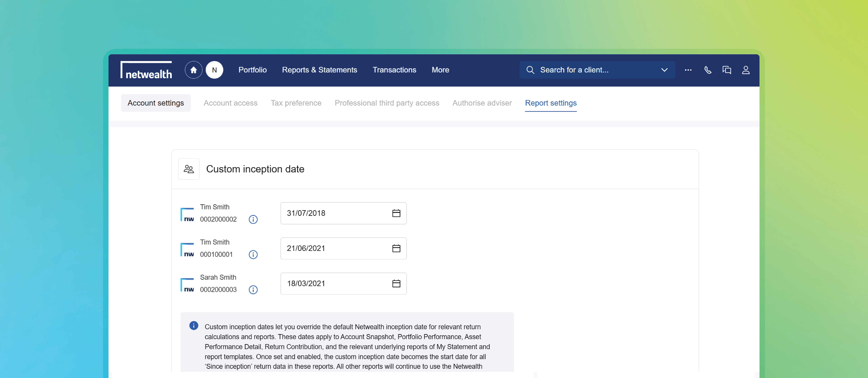Viewport: 868px width, 378px height.
Task: Click info icon beside Sarah Smith account
Action: 253,290
